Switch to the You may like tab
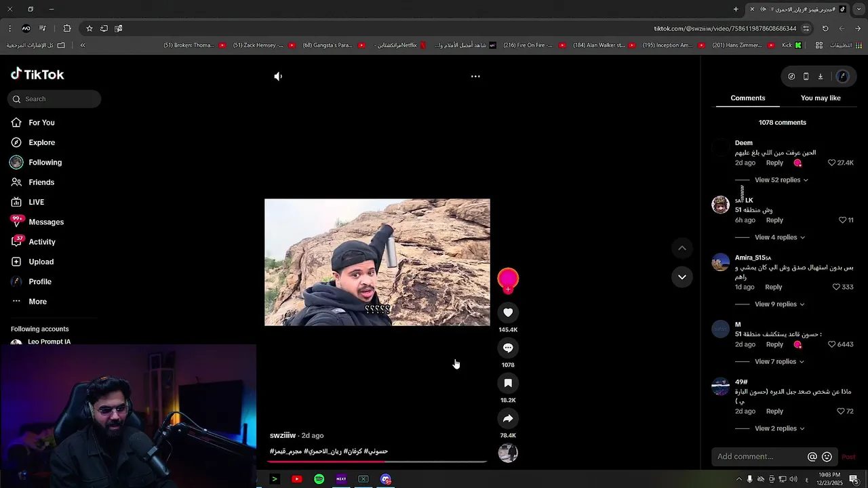 821,98
